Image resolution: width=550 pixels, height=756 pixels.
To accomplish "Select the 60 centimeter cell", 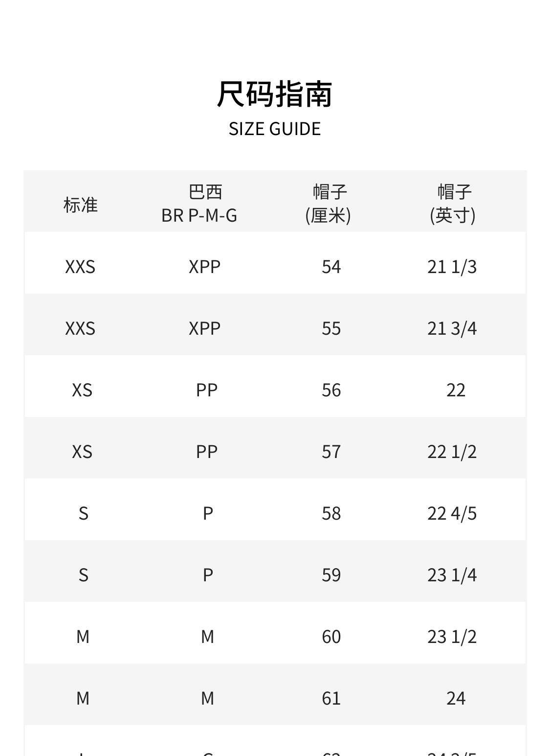I will tap(331, 637).
